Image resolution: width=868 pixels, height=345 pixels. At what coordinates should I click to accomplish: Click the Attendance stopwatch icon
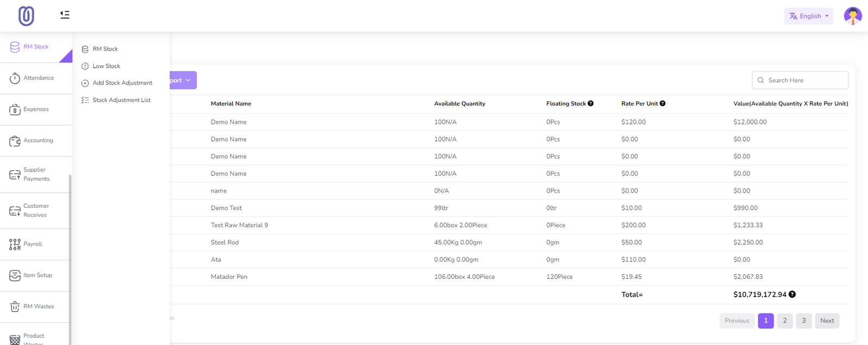(x=15, y=78)
